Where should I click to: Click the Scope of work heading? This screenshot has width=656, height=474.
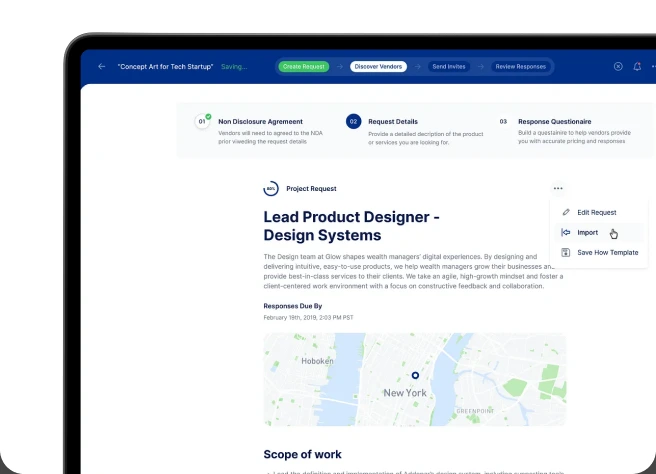302,454
